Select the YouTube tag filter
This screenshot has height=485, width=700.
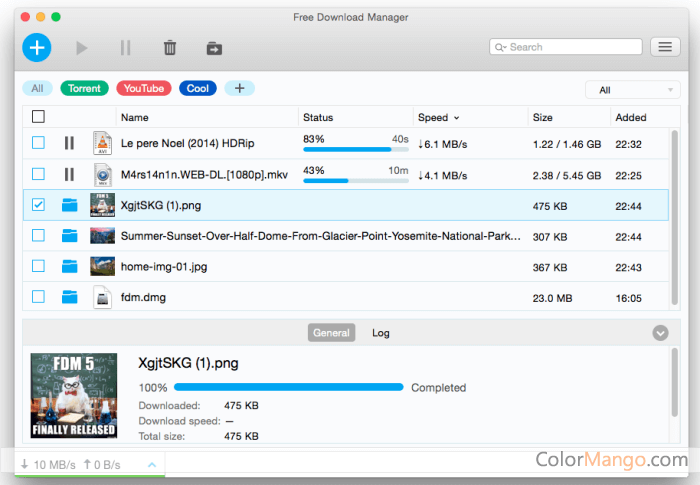coord(144,88)
